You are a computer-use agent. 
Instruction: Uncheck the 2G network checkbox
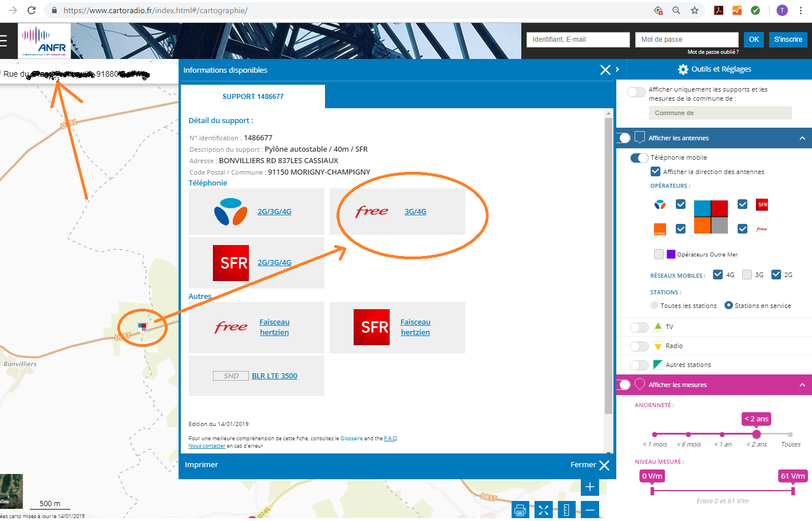click(x=776, y=274)
